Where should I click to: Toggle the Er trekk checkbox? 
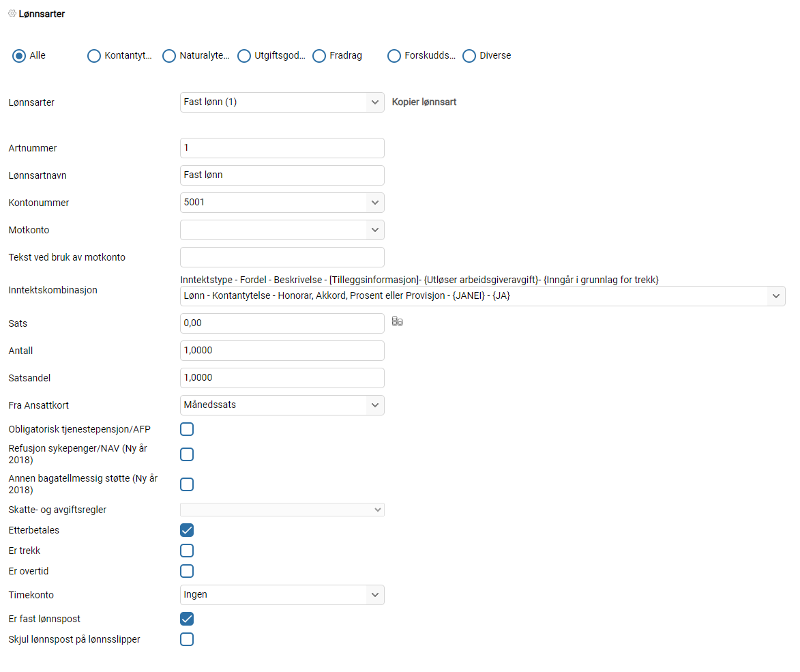click(187, 551)
